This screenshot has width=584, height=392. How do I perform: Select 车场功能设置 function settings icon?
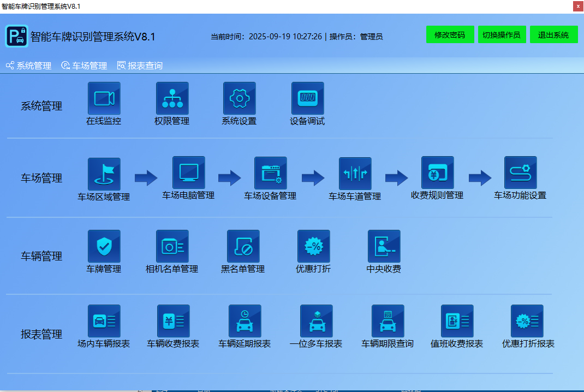click(x=520, y=171)
